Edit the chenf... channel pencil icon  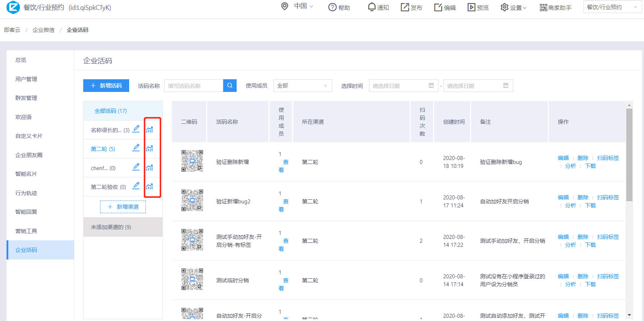(136, 167)
